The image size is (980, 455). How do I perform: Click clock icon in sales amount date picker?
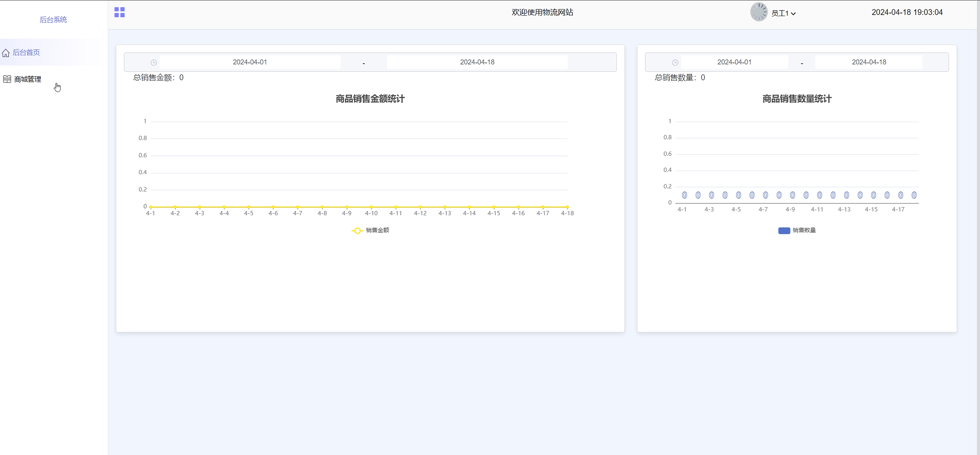(154, 62)
